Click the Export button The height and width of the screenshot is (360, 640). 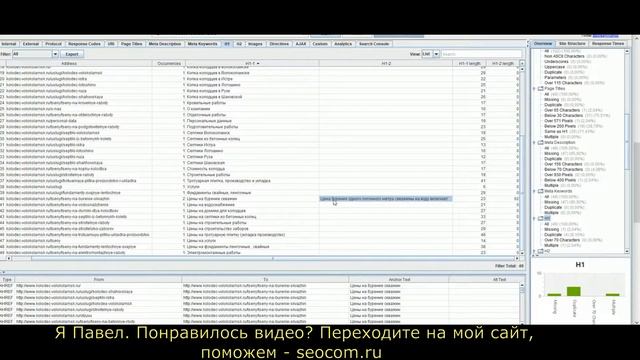click(72, 54)
